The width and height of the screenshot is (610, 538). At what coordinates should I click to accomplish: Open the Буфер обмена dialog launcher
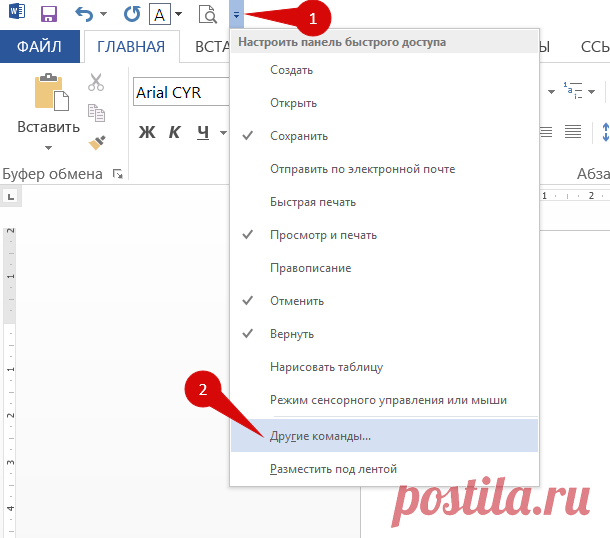[x=117, y=173]
